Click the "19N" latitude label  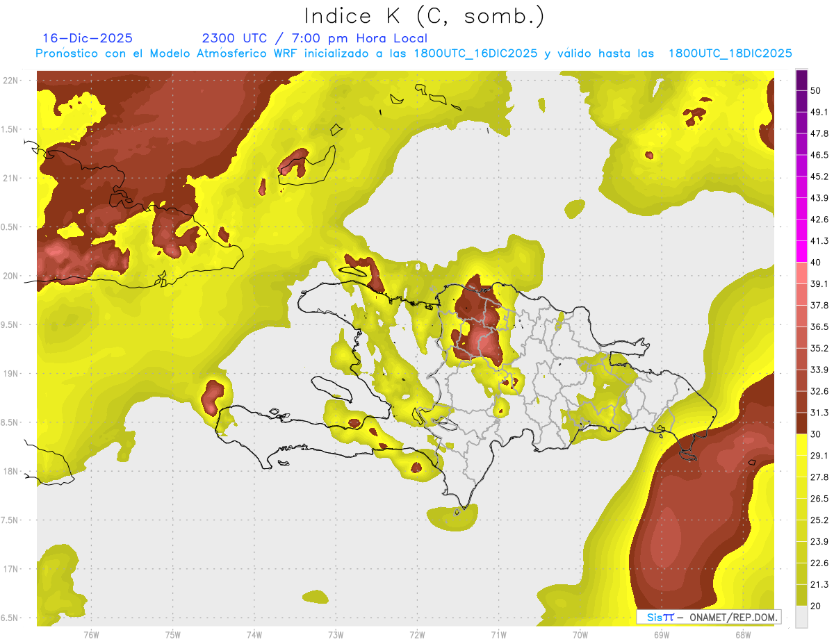click(12, 374)
